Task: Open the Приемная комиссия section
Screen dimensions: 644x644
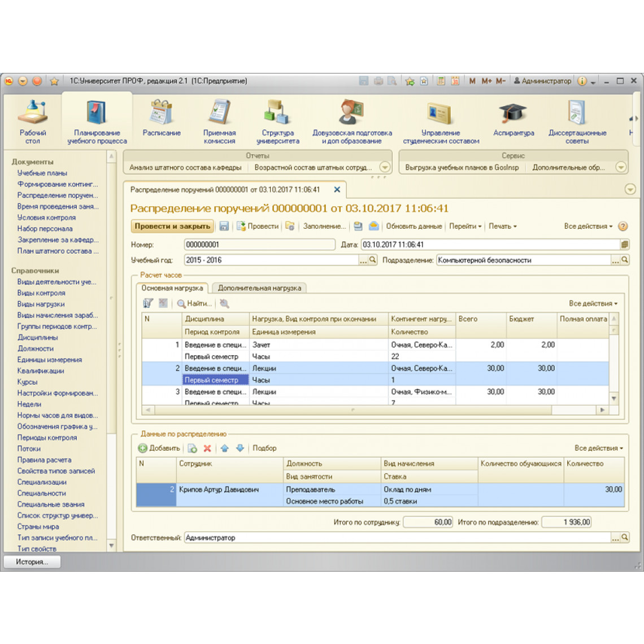Action: [219, 122]
